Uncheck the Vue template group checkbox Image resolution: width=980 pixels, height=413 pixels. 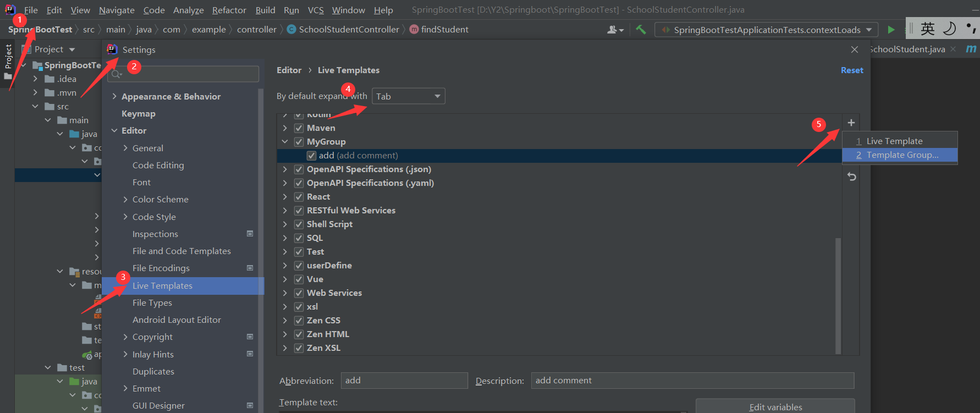299,279
